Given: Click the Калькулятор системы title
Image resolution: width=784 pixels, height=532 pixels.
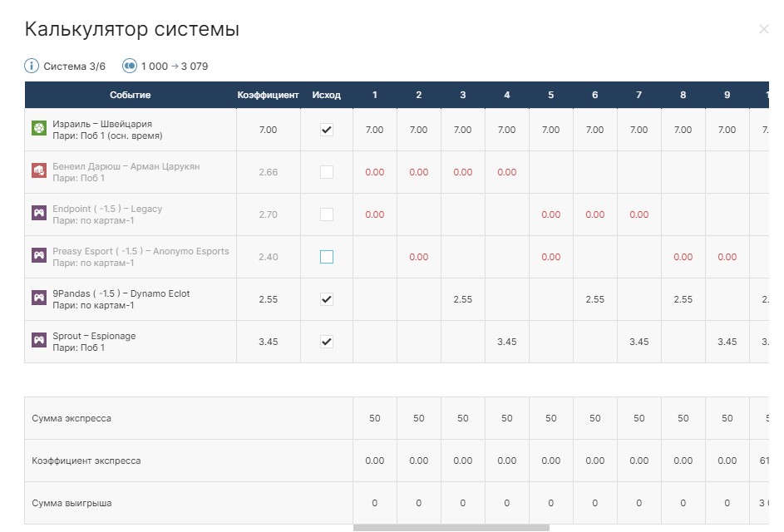Looking at the screenshot, I should click(132, 29).
